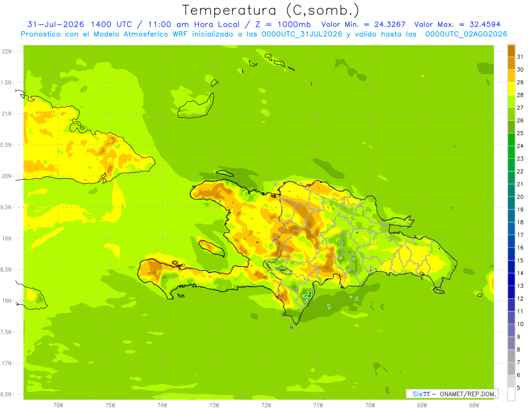
Task: Click the '18N' latitude axis label
Action: point(7,301)
